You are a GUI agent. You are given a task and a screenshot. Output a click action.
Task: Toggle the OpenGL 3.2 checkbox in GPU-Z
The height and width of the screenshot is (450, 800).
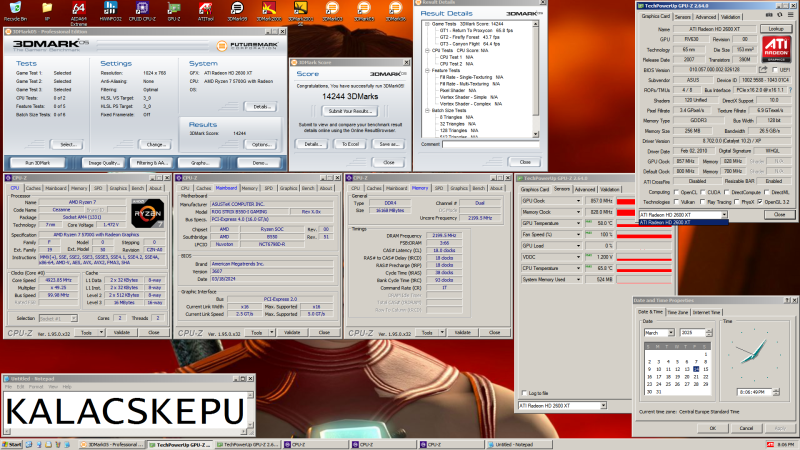click(761, 202)
